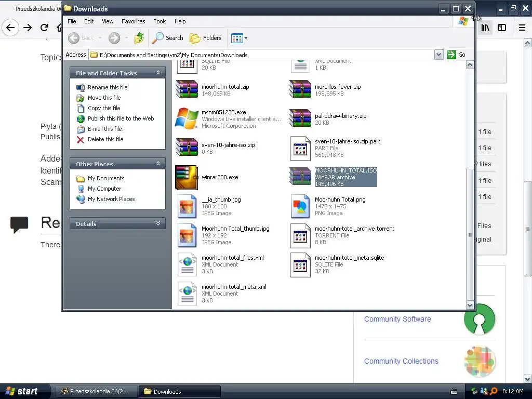Screen dimensions: 532x399
Task: Expand the Details panel
Action: click(x=158, y=223)
